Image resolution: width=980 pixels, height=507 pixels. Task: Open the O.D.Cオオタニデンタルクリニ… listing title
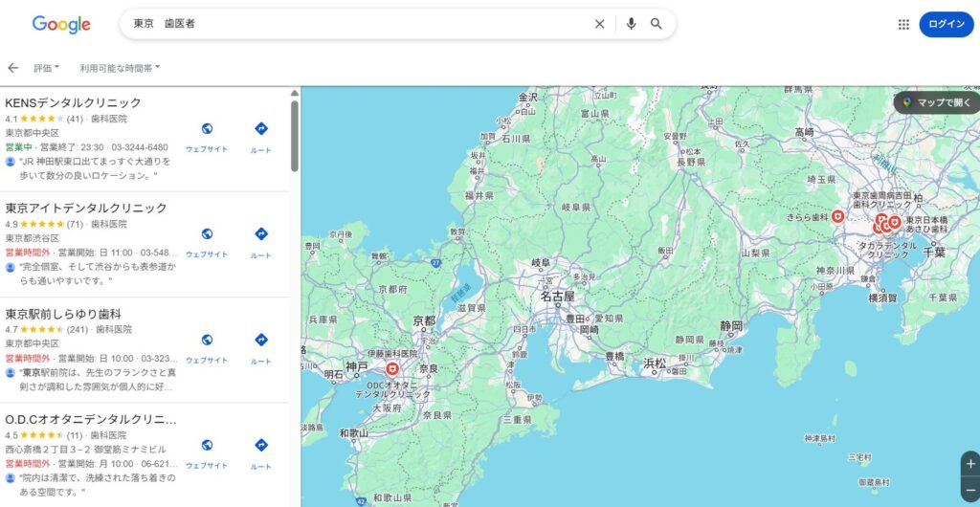91,420
